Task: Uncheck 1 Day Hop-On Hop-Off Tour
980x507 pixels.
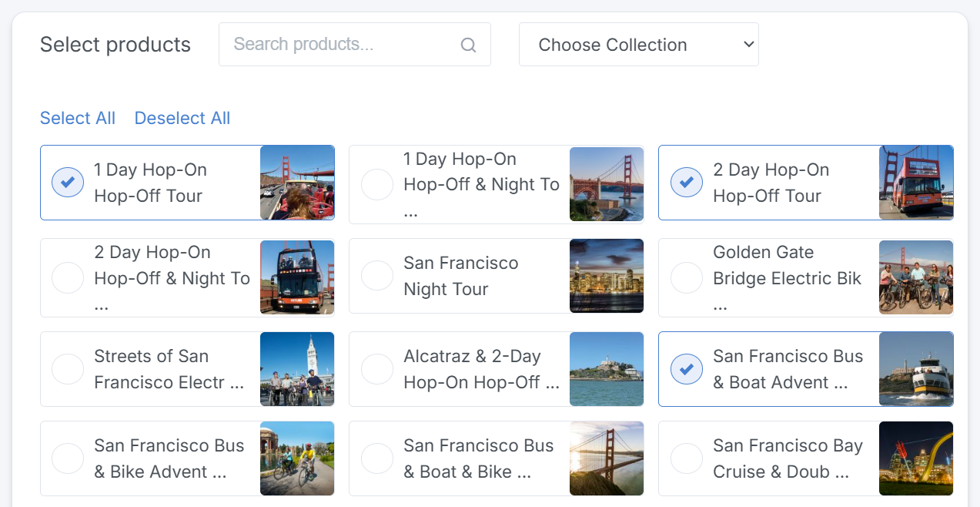Action: pos(68,183)
